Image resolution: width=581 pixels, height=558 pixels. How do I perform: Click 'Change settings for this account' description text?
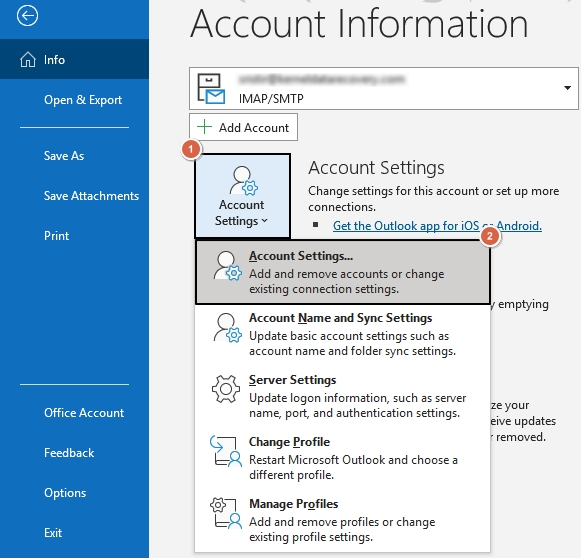click(434, 199)
